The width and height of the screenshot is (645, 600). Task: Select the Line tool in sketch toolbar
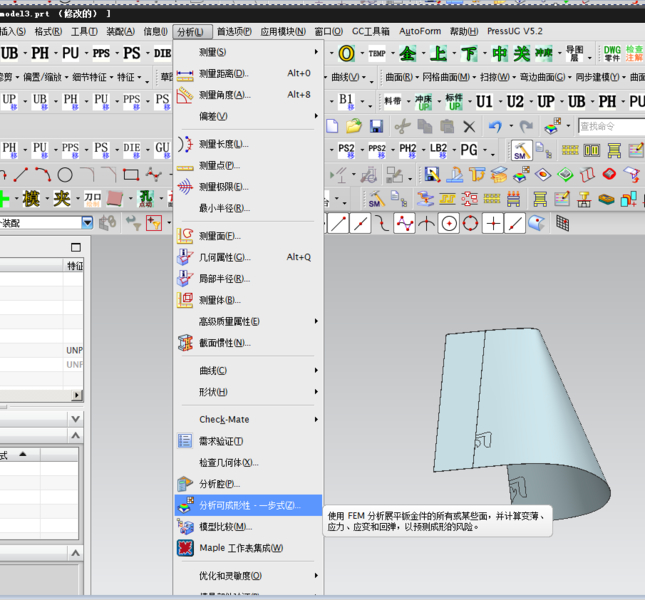(x=21, y=175)
